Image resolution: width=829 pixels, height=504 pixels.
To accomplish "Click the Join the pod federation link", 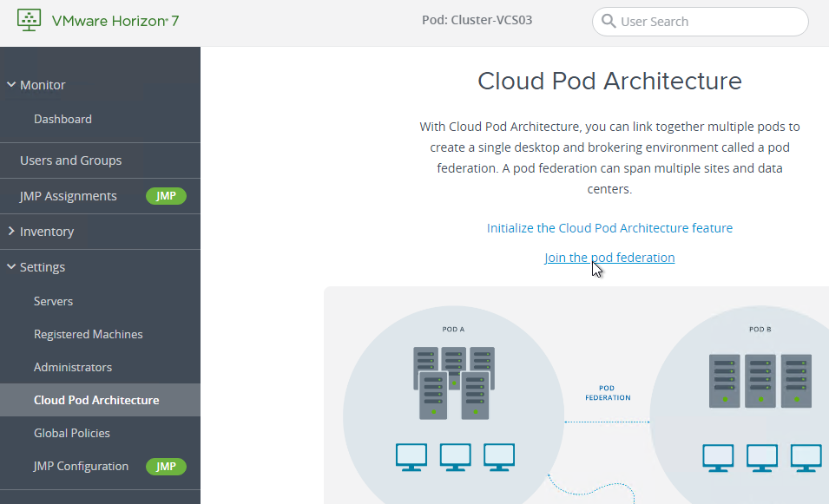I will click(x=609, y=258).
